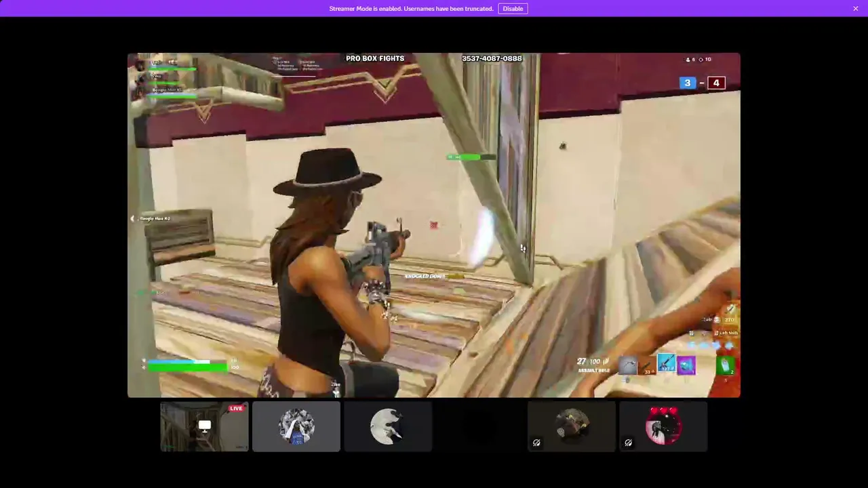This screenshot has height=488, width=868.
Task: Click the PRO BOX FIGHTS title text
Action: coord(375,58)
